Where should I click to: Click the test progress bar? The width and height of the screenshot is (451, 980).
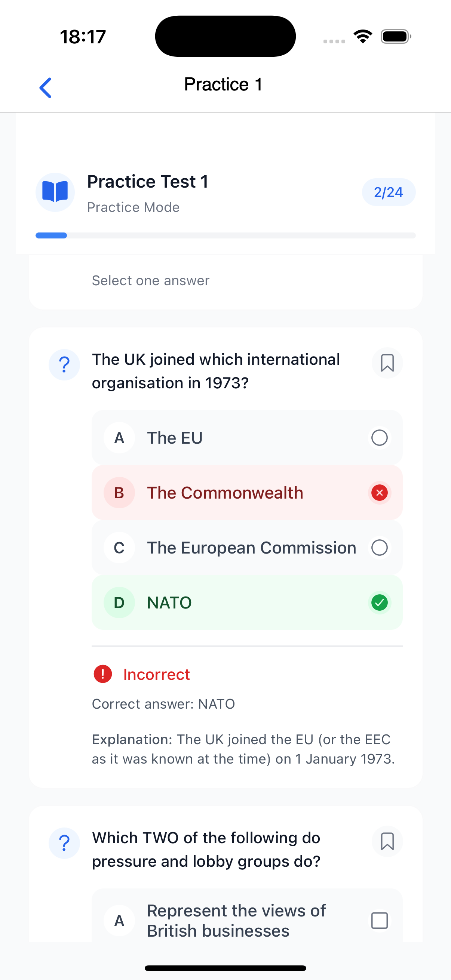coord(226,235)
